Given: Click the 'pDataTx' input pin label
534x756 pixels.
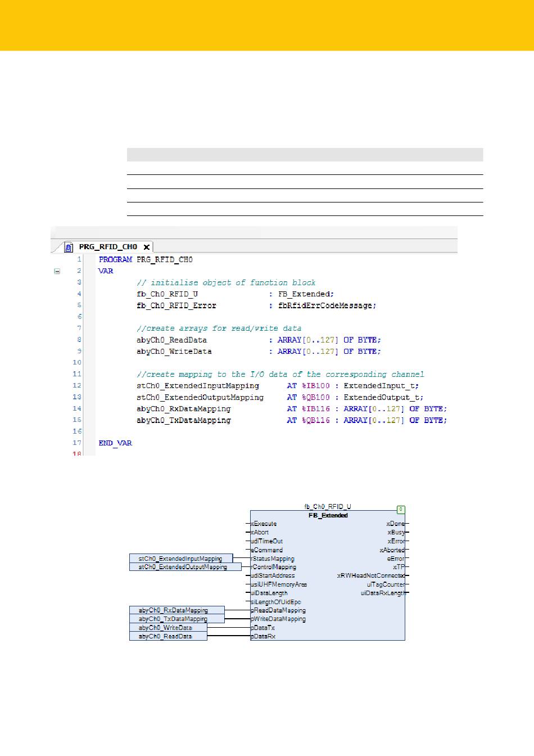Looking at the screenshot, I should 263,628.
